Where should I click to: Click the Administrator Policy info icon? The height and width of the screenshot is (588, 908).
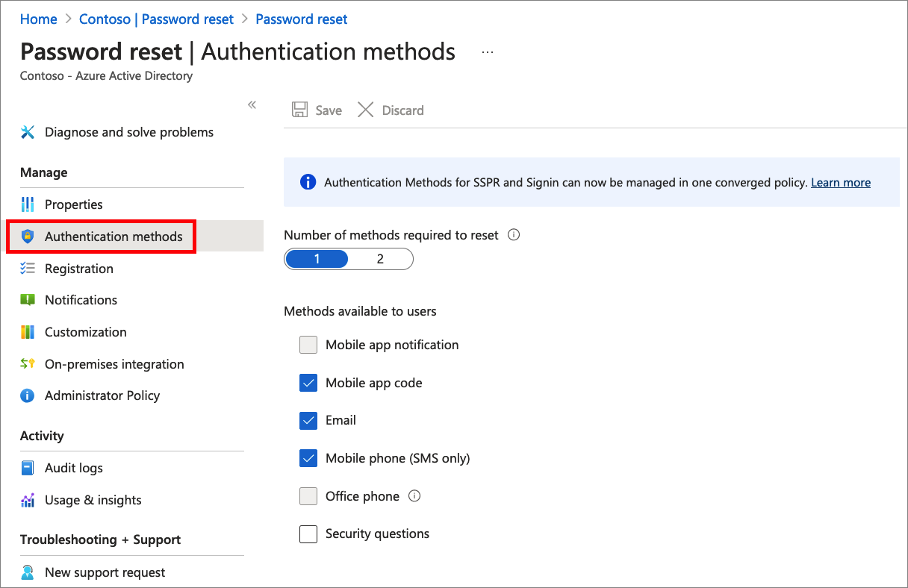[x=28, y=395]
